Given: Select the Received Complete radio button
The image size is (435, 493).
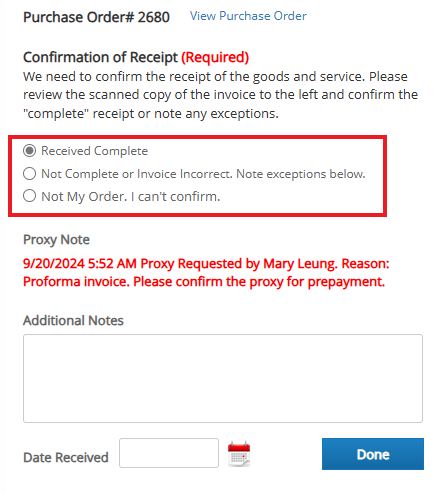Looking at the screenshot, I should point(29,151).
